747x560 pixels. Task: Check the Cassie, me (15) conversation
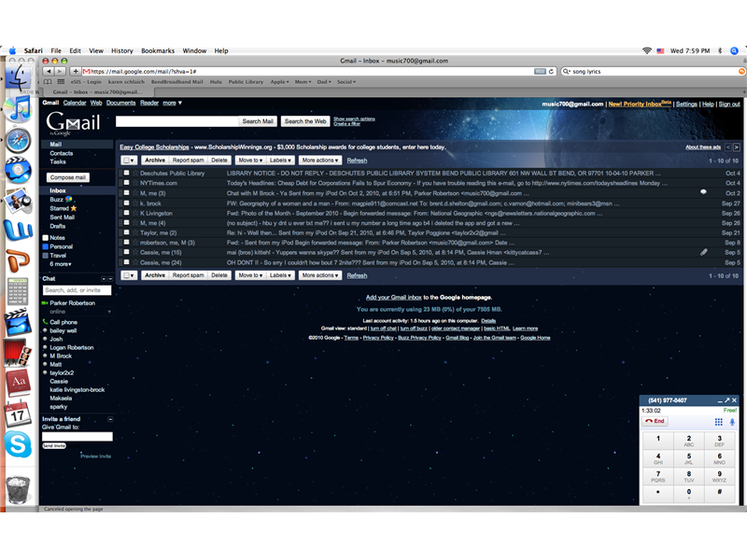click(x=126, y=252)
